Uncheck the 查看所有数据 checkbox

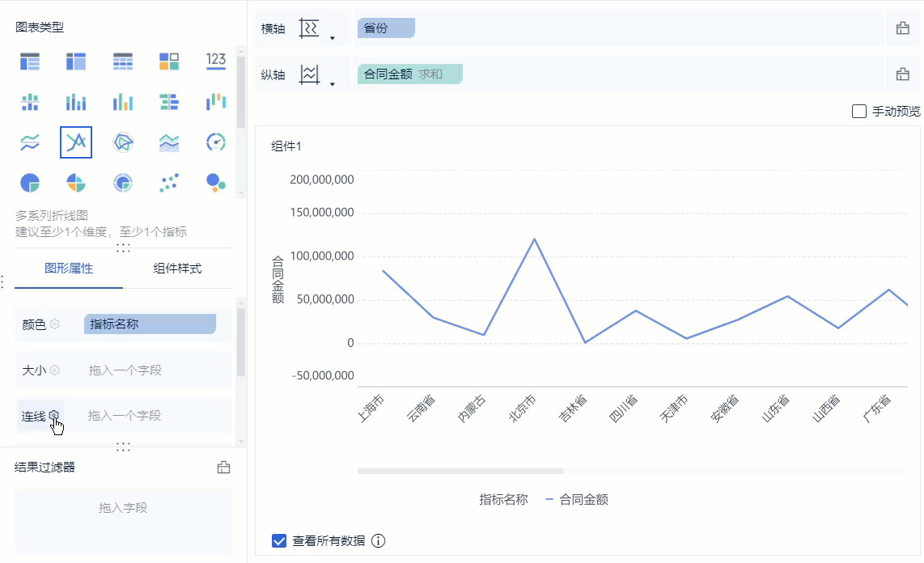(x=280, y=541)
